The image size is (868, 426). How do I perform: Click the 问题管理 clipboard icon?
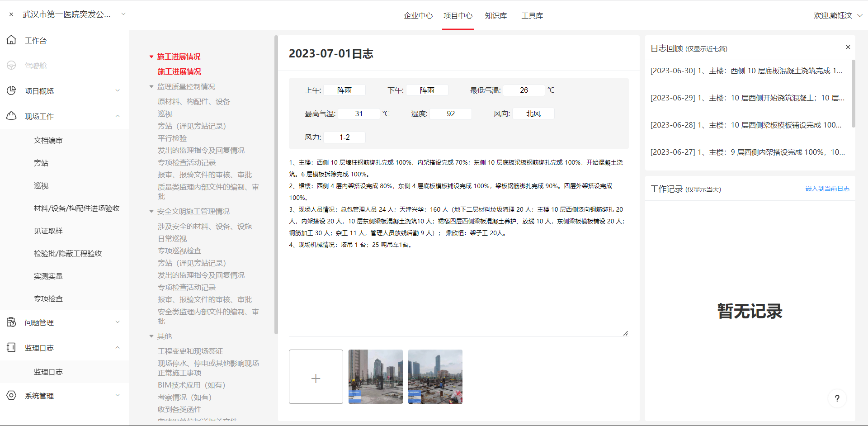tap(11, 322)
